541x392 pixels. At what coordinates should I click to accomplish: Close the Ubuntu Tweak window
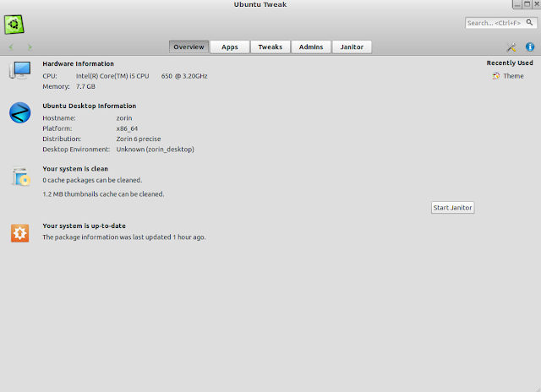point(537,4)
